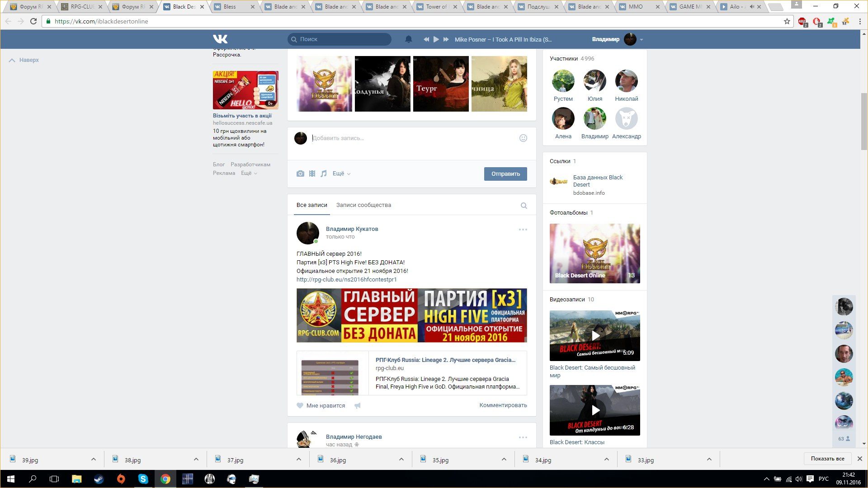The image size is (868, 488).
Task: Search wall posts with magnifier icon
Action: coord(524,206)
